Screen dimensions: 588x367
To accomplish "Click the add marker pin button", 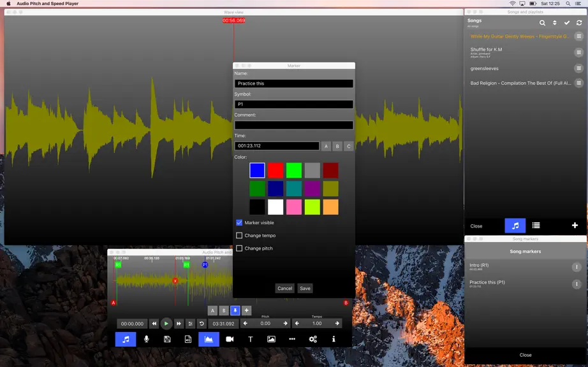I will pyautogui.click(x=235, y=310).
